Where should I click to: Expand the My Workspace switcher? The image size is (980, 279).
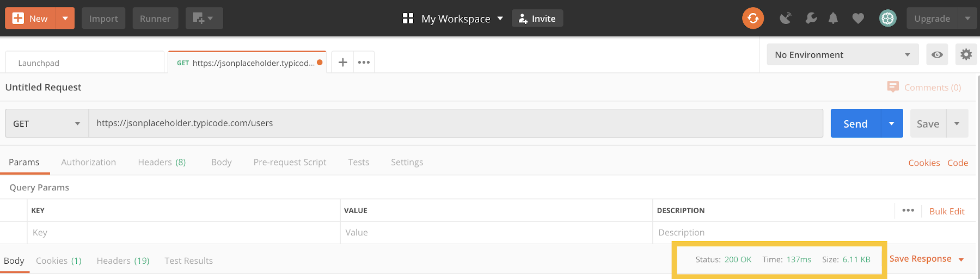(452, 18)
